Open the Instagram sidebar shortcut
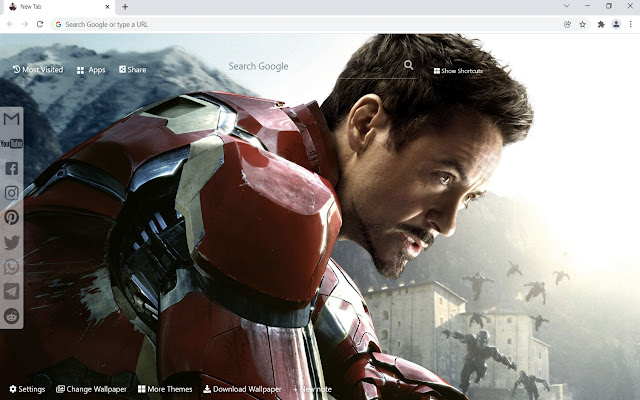The image size is (640, 400). (x=11, y=193)
